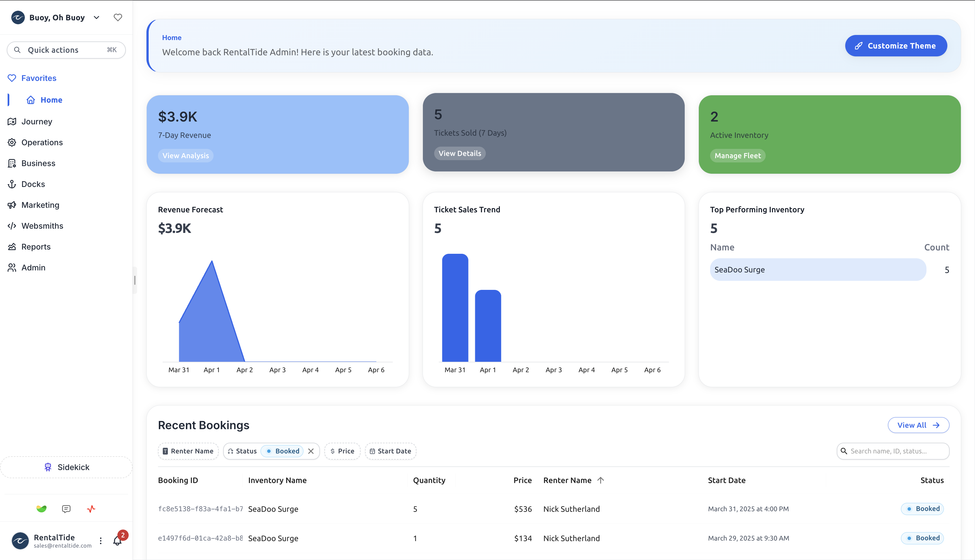Click the Admin users icon

coord(12,268)
